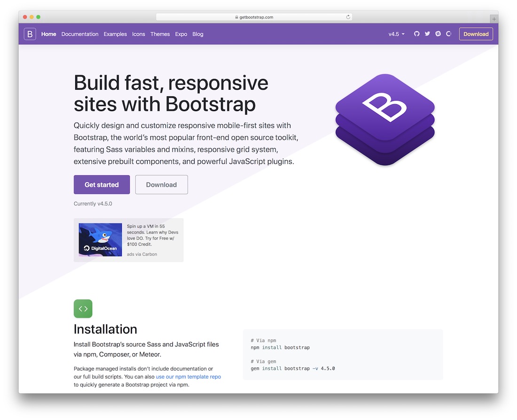Open the Blog nav item
Viewport: 517px width, 420px height.
(198, 34)
